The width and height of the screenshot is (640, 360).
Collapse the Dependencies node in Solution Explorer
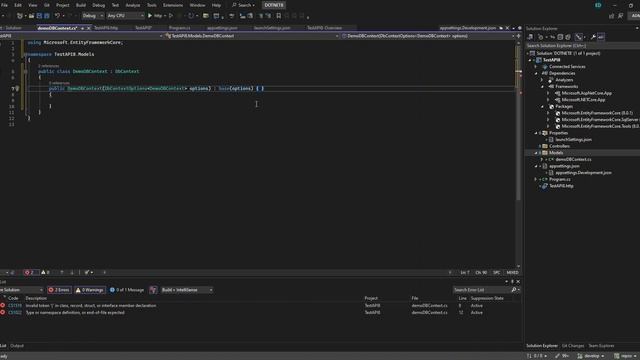[536, 73]
